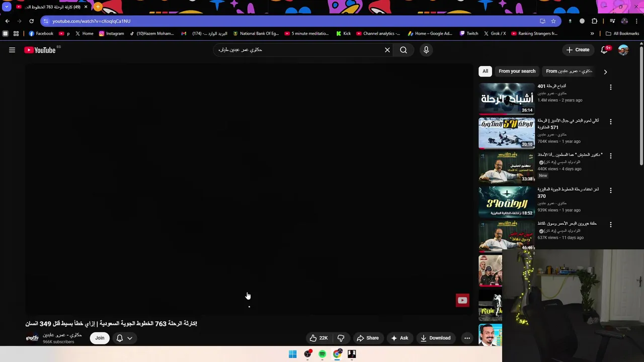
Task: Open the 46:46 video thumbnail
Action: [507, 236]
